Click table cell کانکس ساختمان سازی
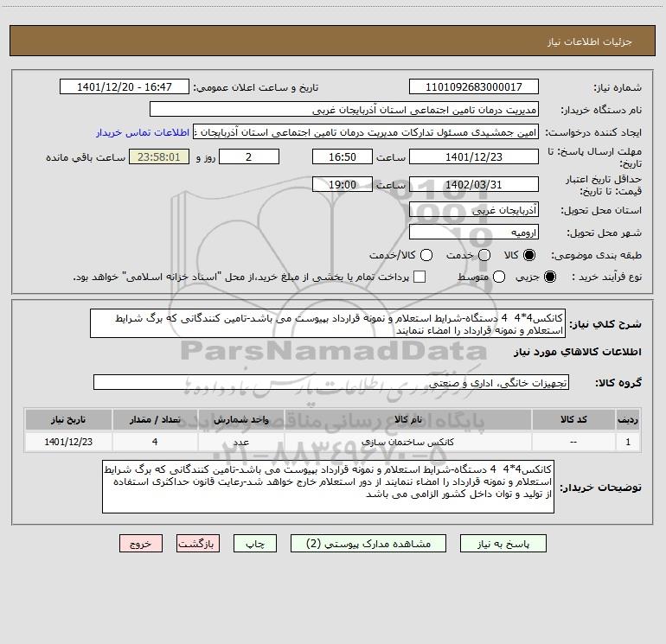 (407, 442)
